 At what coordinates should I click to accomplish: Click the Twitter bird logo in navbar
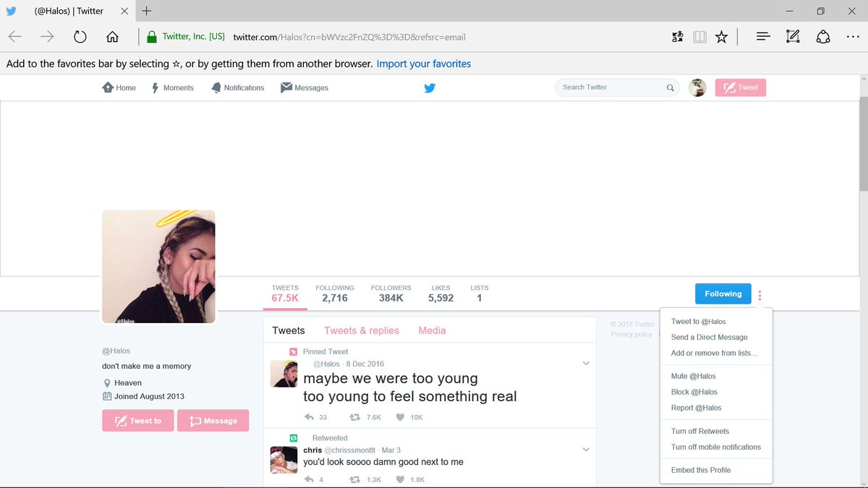coord(430,88)
